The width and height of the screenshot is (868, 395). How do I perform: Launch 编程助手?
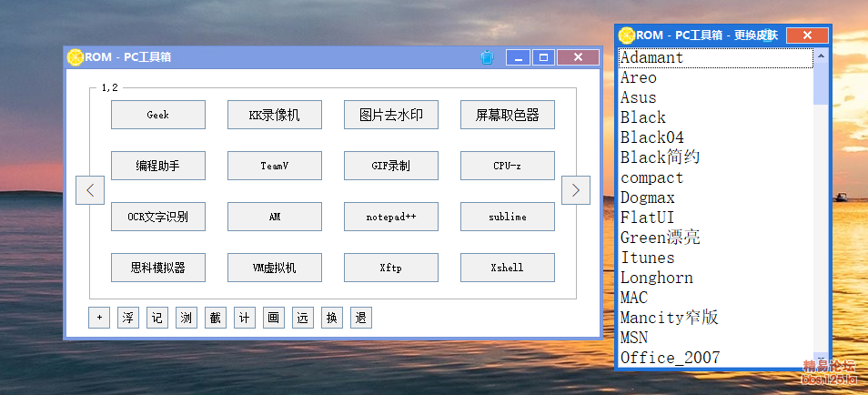pos(158,166)
